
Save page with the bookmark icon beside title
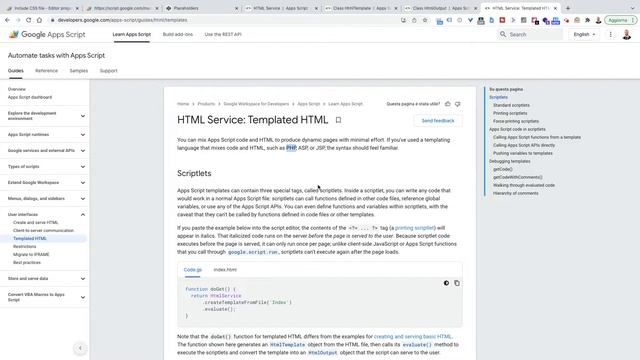click(x=338, y=120)
